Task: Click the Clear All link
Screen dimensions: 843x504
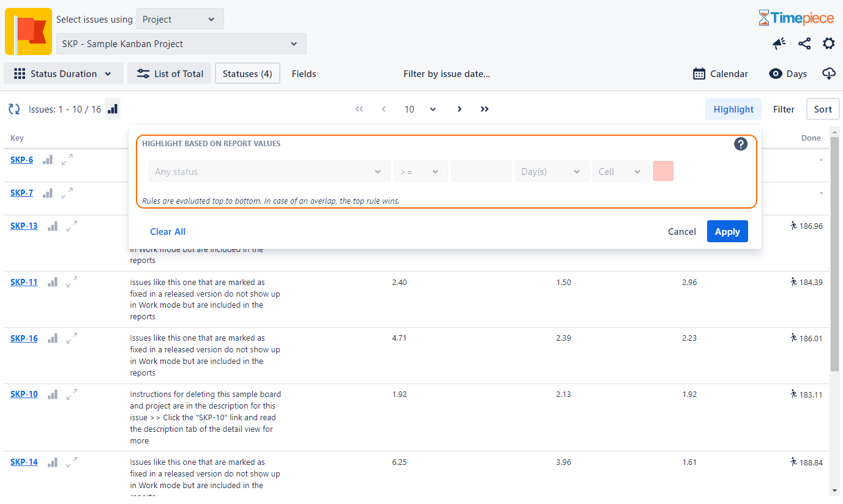Action: (x=168, y=231)
